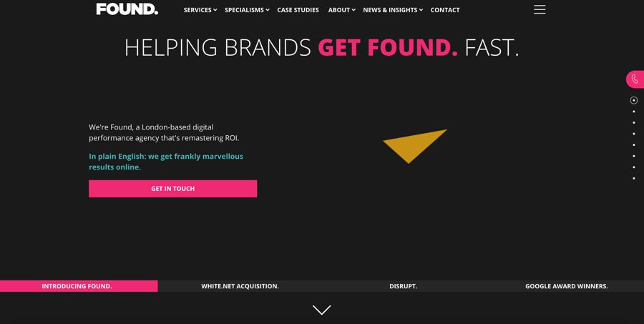The image size is (644, 324).
Task: Select the active circled section indicator
Action: click(634, 100)
